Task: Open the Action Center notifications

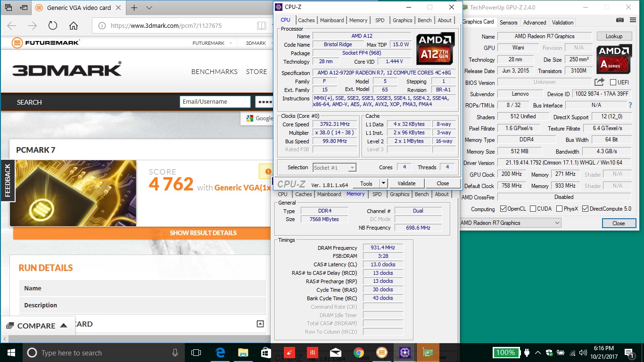Action: [x=629, y=352]
